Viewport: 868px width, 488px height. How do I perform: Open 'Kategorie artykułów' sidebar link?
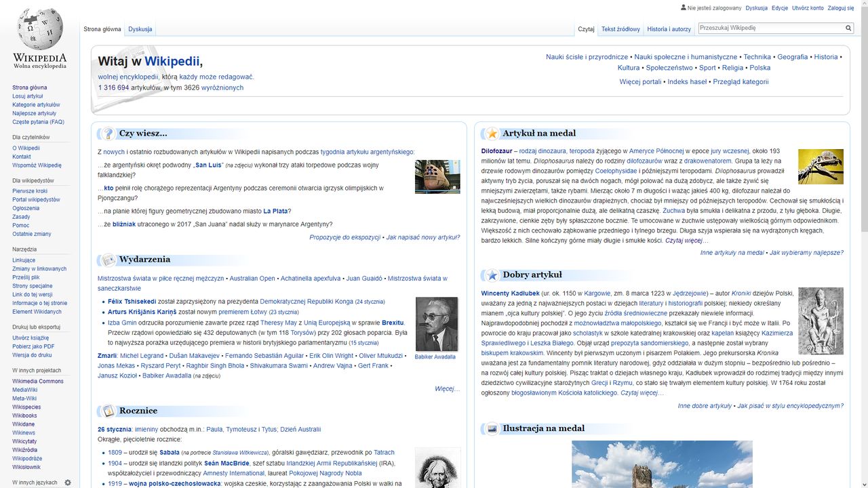(x=36, y=105)
